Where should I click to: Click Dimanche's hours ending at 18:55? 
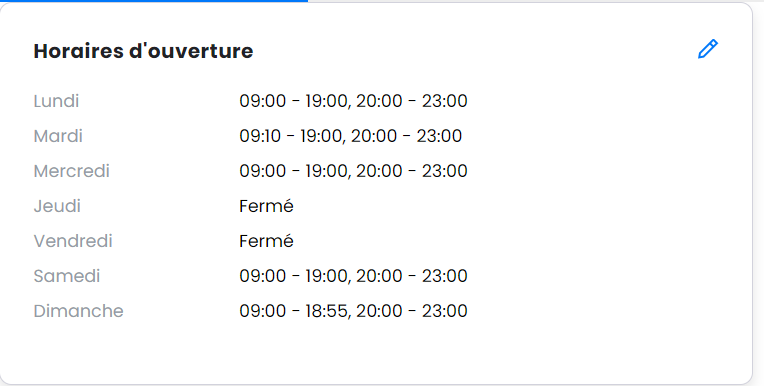[x=353, y=311]
